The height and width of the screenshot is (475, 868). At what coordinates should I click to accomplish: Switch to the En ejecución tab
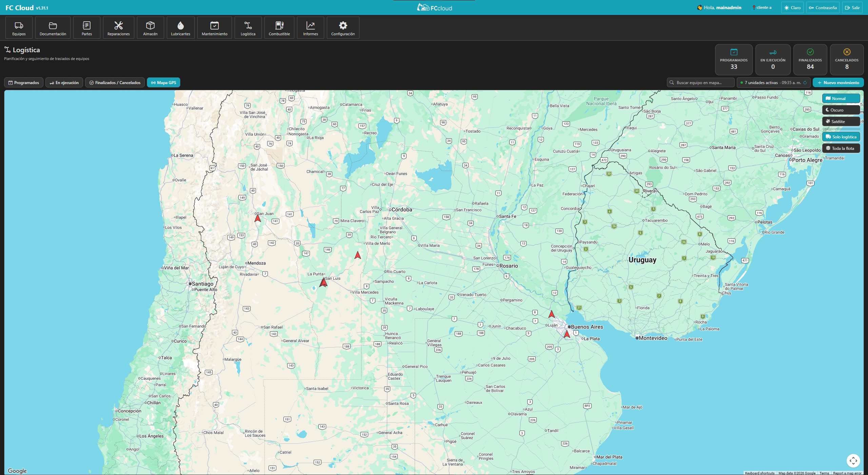[x=64, y=82]
